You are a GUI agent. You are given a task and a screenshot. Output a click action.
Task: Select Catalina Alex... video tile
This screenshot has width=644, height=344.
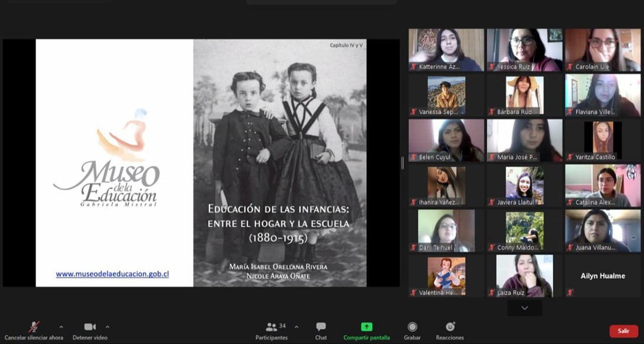(603, 186)
